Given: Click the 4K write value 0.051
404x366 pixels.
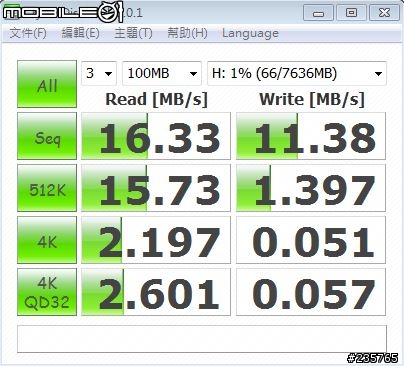Looking at the screenshot, I should click(x=311, y=240).
